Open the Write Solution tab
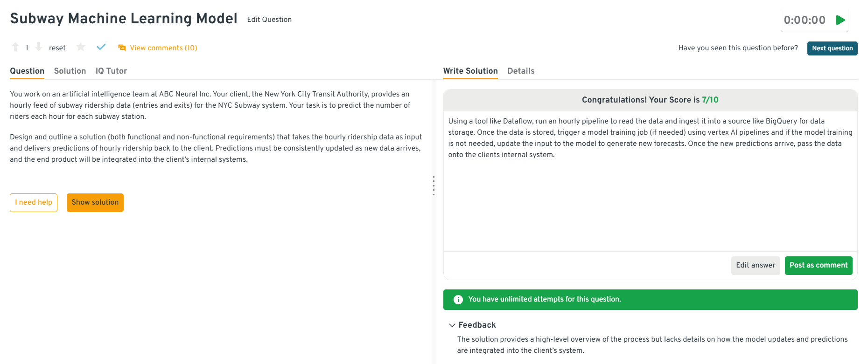868x364 pixels. [470, 71]
